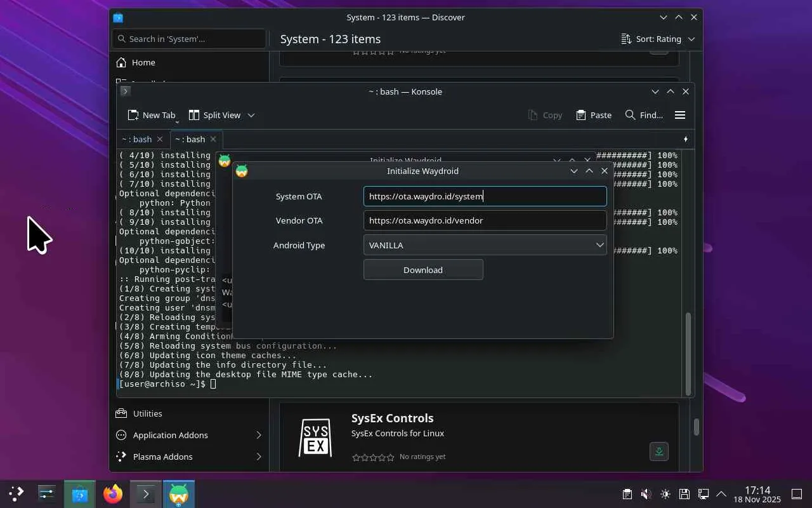Viewport: 812px width, 508px height.
Task: Expand the hidden system tray icons arrow
Action: point(721,494)
